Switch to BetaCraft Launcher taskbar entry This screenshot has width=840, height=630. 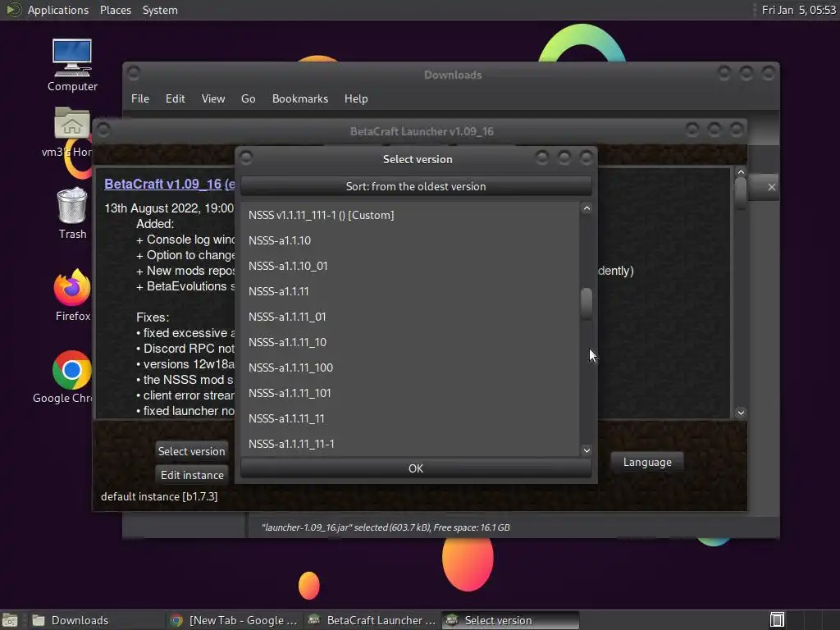tap(372, 620)
